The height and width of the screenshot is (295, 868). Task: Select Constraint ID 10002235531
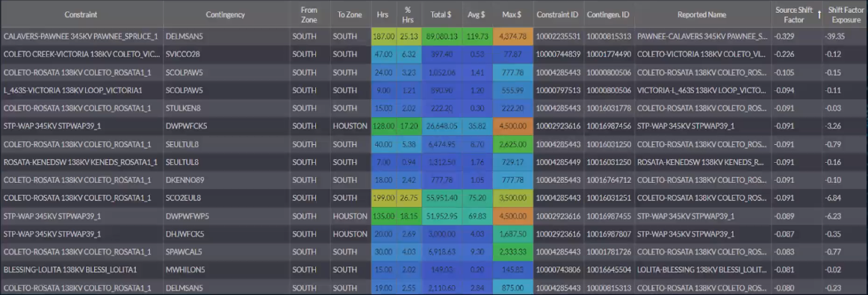click(x=558, y=37)
